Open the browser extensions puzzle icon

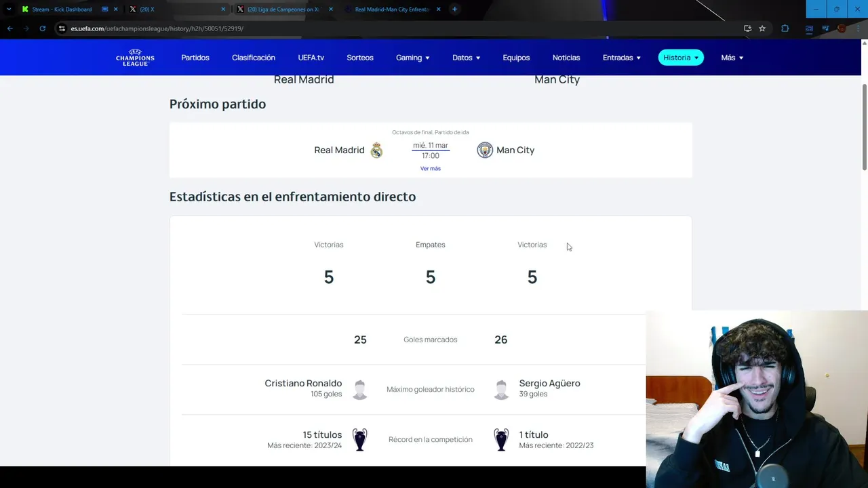(x=785, y=28)
